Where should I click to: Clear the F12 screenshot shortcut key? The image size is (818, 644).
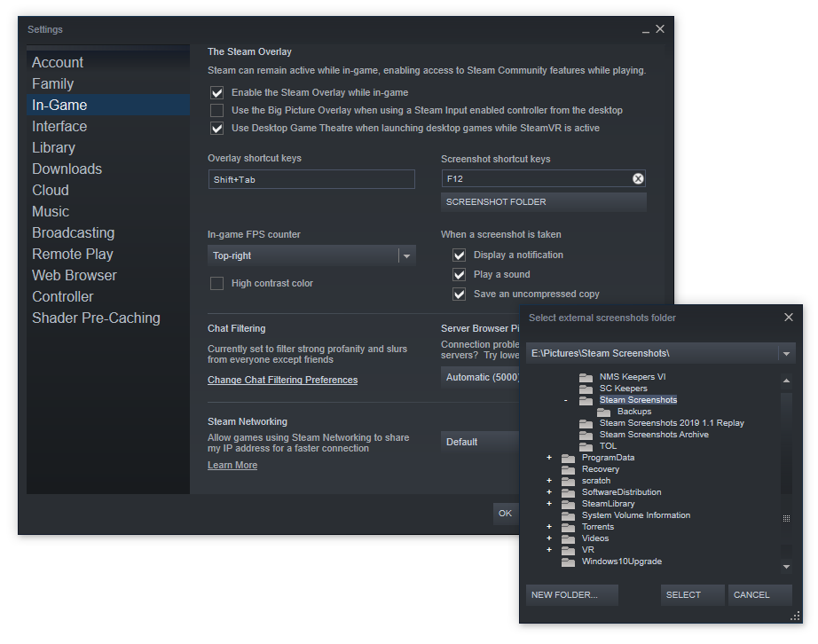coord(638,179)
